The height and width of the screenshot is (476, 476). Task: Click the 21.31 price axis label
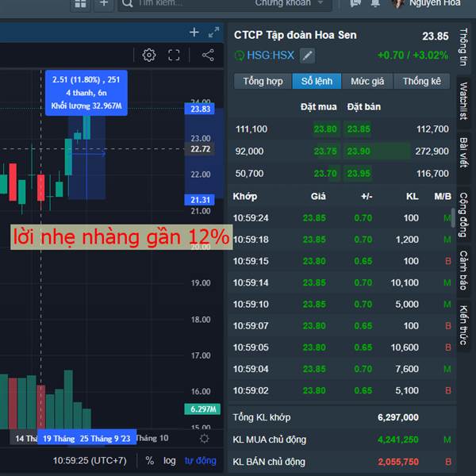(x=199, y=200)
